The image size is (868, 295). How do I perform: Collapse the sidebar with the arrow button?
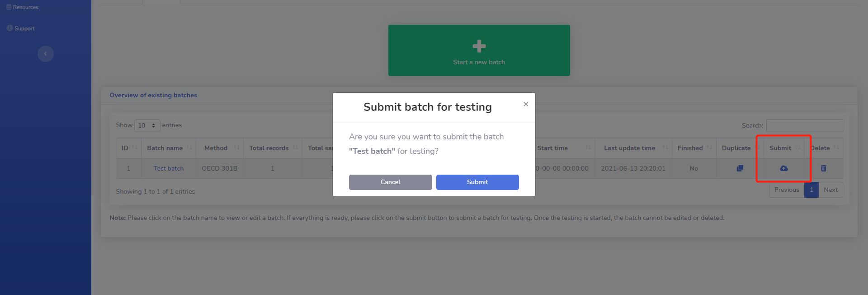tap(45, 54)
